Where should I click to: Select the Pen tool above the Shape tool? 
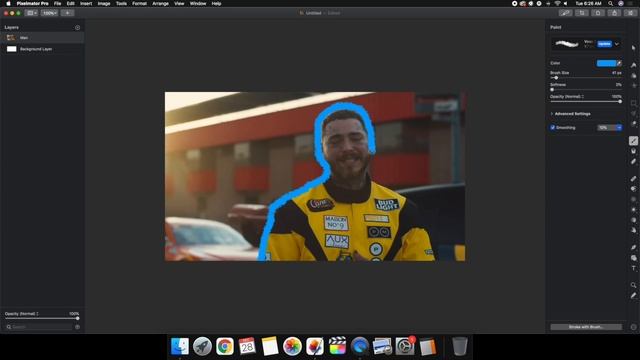[x=633, y=247]
